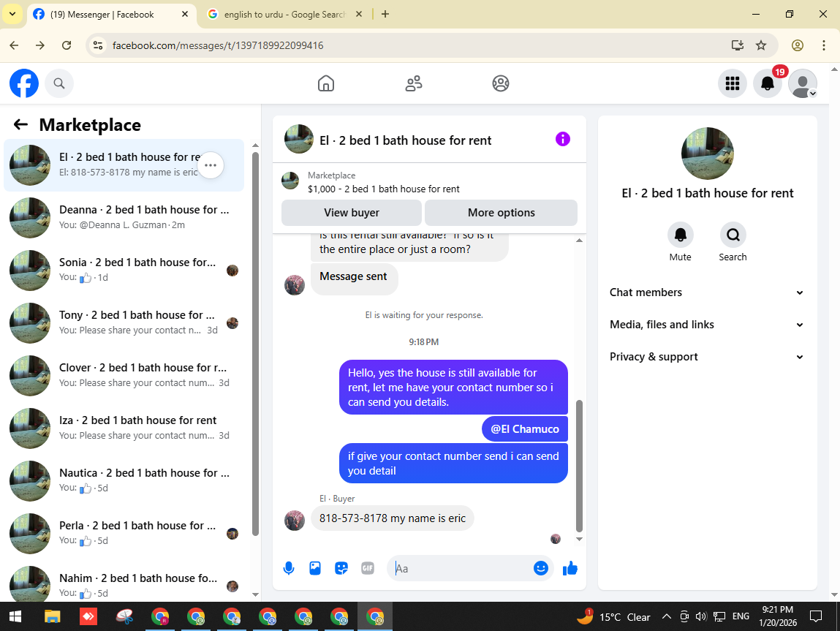Close the Messenger Facebook tab
This screenshot has width=840, height=631.
(x=185, y=15)
